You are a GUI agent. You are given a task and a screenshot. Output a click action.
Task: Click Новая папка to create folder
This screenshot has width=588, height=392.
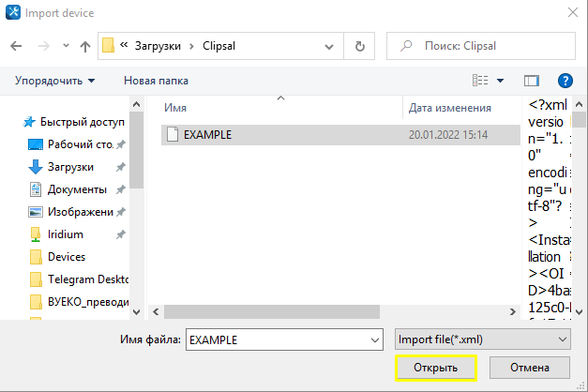point(156,81)
